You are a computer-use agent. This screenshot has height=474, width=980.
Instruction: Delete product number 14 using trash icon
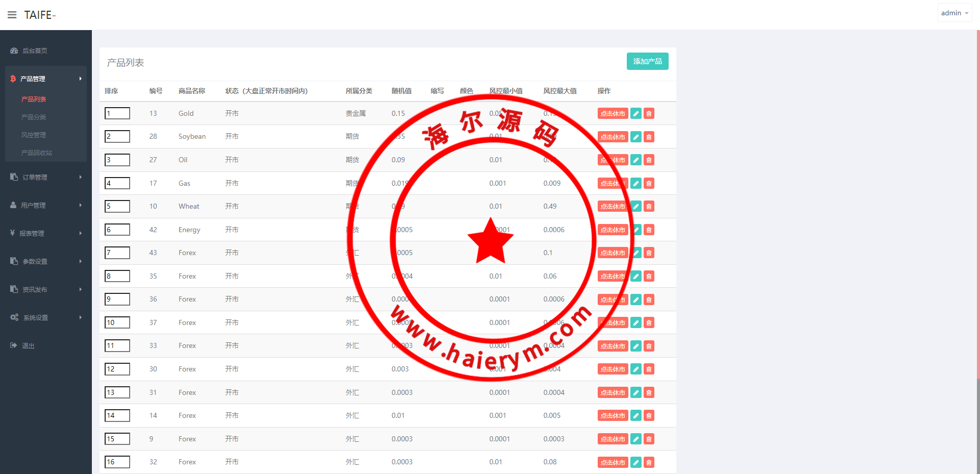pyautogui.click(x=649, y=416)
